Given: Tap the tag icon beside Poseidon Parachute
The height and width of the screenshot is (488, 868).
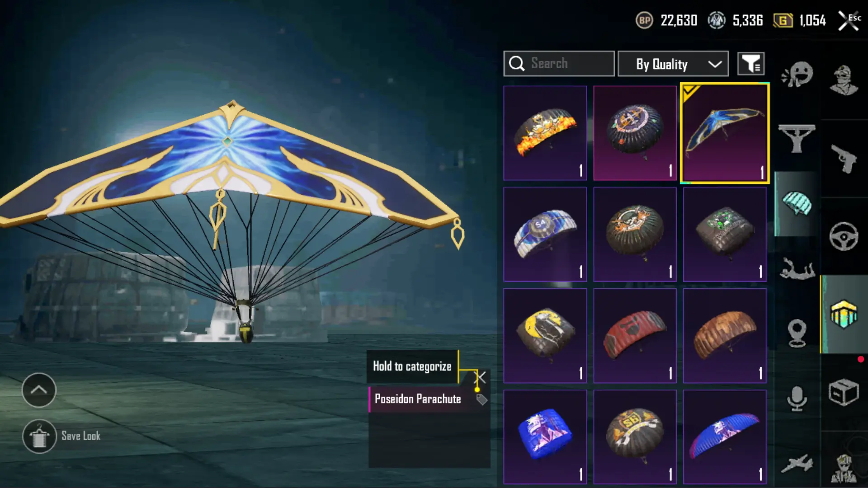Looking at the screenshot, I should [x=481, y=399].
